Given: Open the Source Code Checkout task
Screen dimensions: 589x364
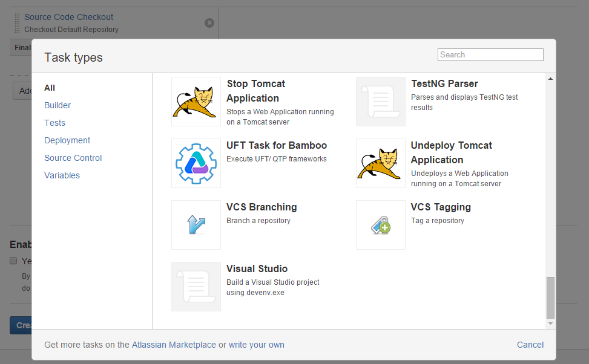Looking at the screenshot, I should click(69, 18).
